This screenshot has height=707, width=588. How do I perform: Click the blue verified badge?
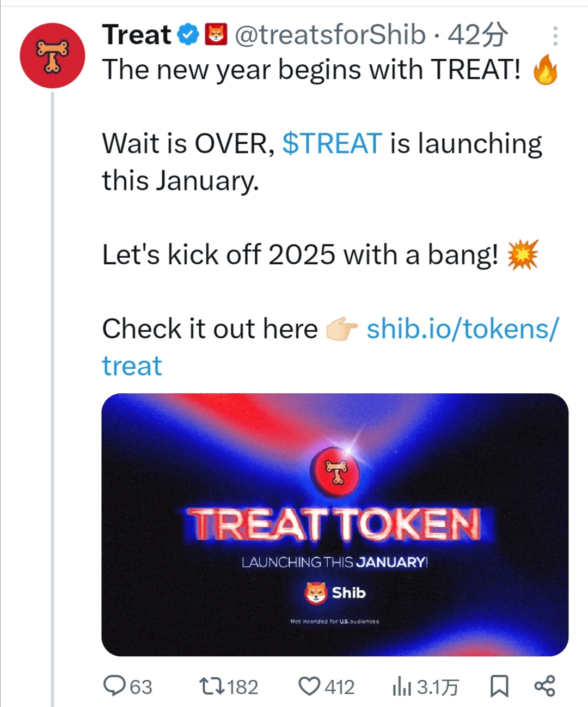[188, 35]
